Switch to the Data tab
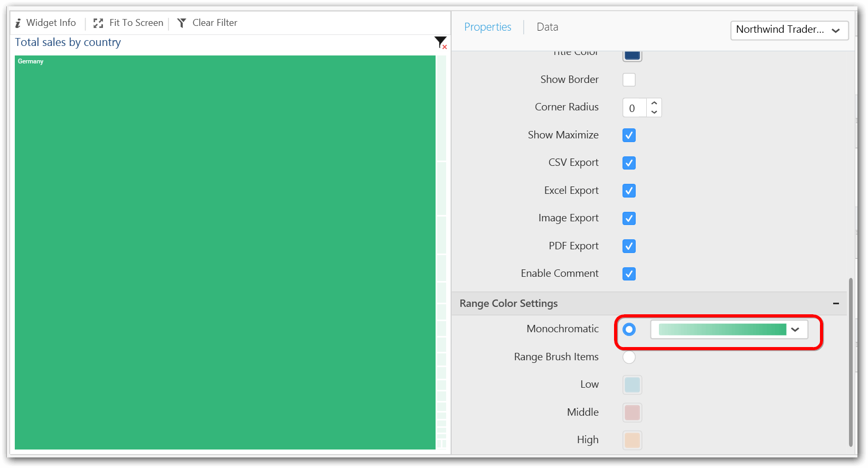 [x=547, y=27]
